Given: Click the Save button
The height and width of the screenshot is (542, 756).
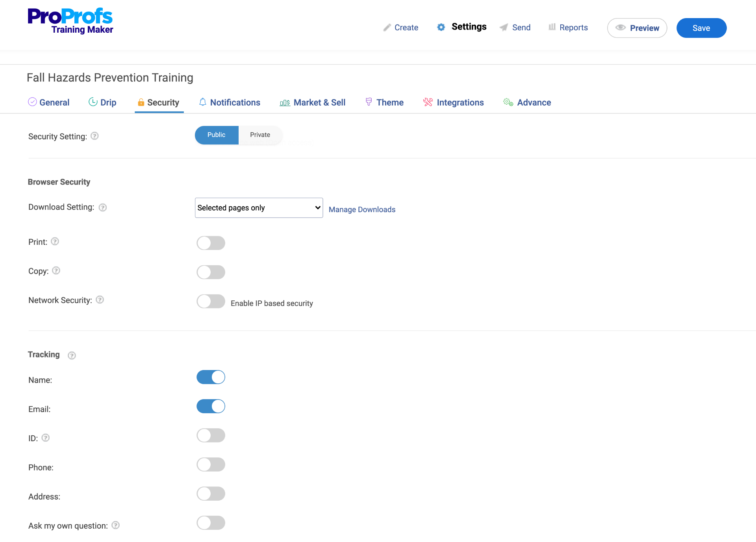Looking at the screenshot, I should 701,28.
